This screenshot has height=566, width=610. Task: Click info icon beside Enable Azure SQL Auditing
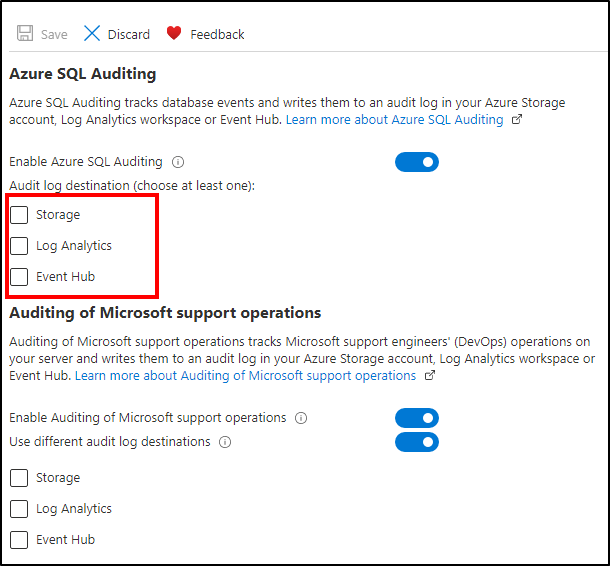pyautogui.click(x=178, y=162)
